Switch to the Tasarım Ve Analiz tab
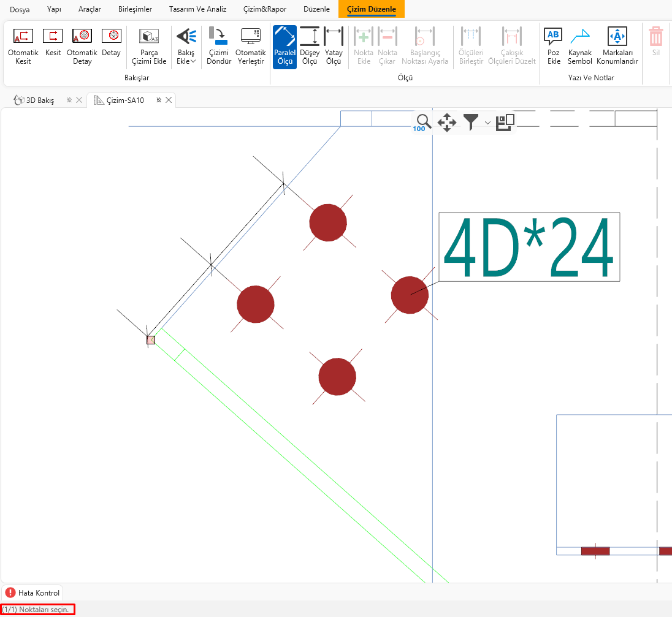The width and height of the screenshot is (672, 617). click(x=197, y=9)
